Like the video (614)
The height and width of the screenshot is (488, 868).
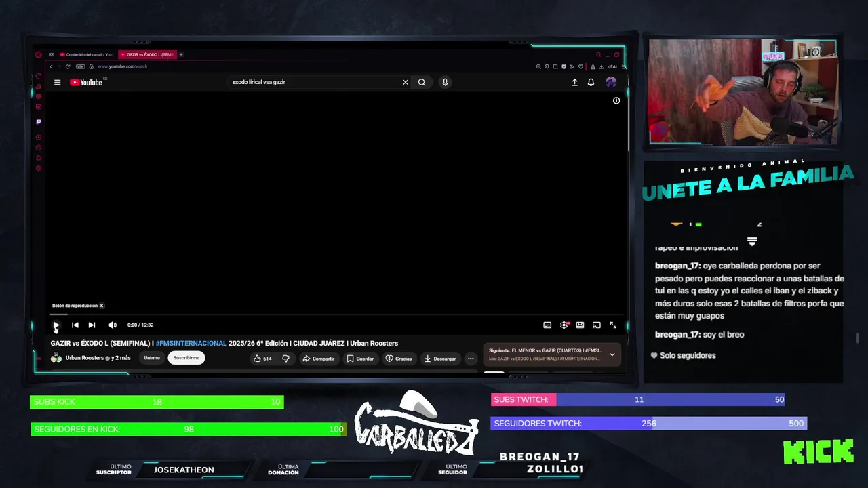coord(262,359)
